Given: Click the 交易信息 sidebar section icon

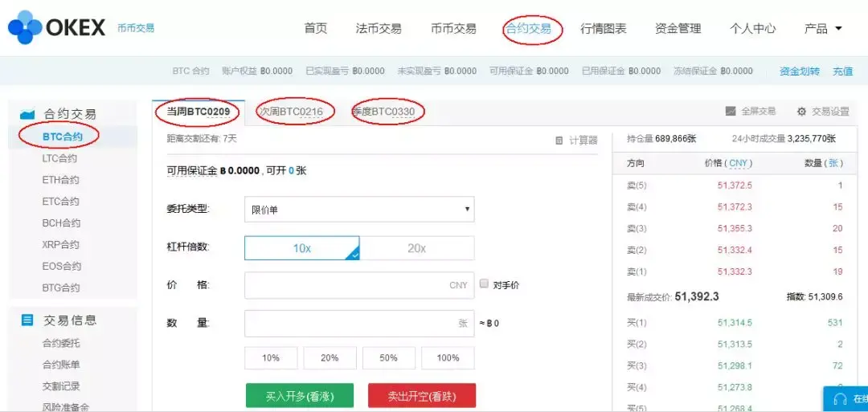Looking at the screenshot, I should point(27,320).
